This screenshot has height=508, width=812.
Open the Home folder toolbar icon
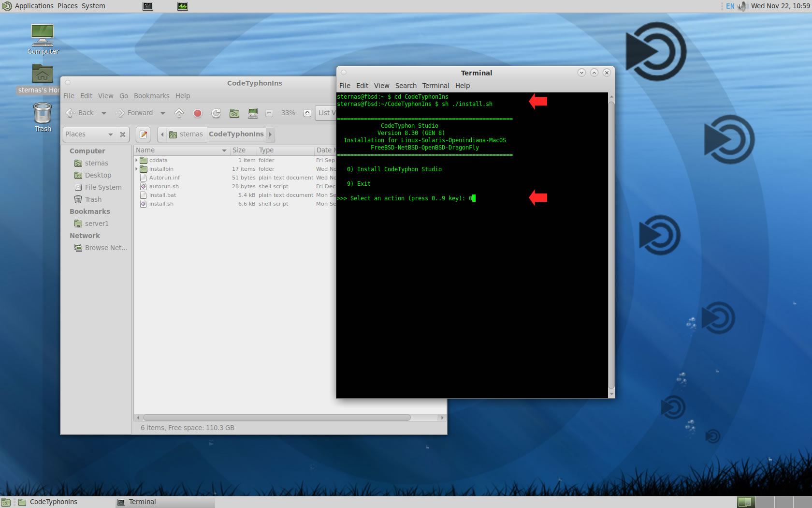pyautogui.click(x=234, y=113)
